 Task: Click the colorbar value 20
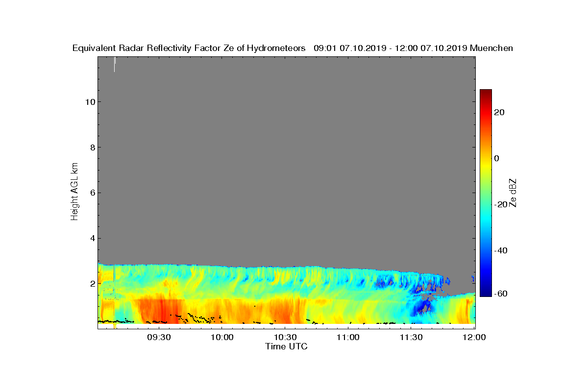[x=500, y=112]
